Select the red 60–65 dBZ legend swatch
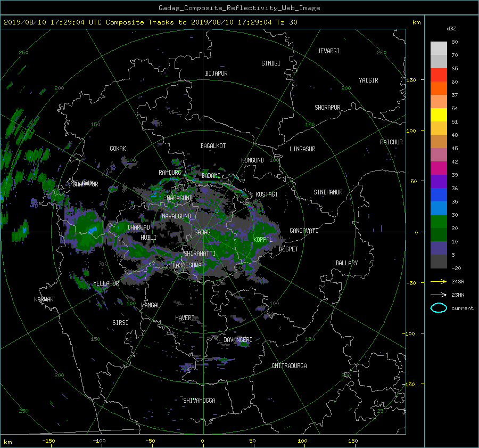This screenshot has height=448, width=479. tap(439, 75)
